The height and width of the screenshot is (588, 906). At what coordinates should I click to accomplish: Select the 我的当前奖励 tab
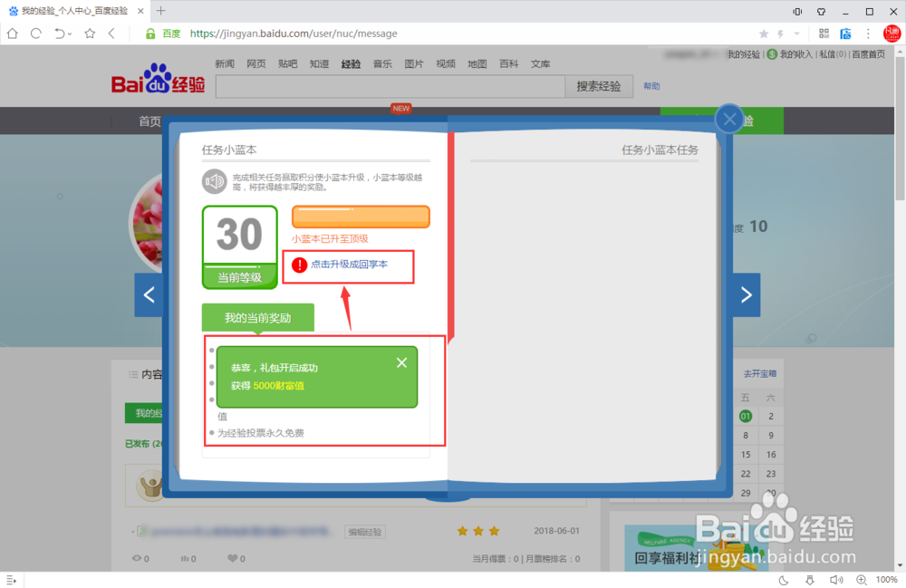257,318
